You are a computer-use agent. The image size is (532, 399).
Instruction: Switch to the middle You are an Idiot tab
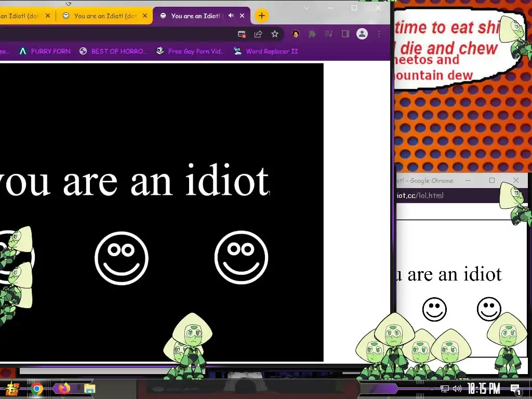[103, 16]
